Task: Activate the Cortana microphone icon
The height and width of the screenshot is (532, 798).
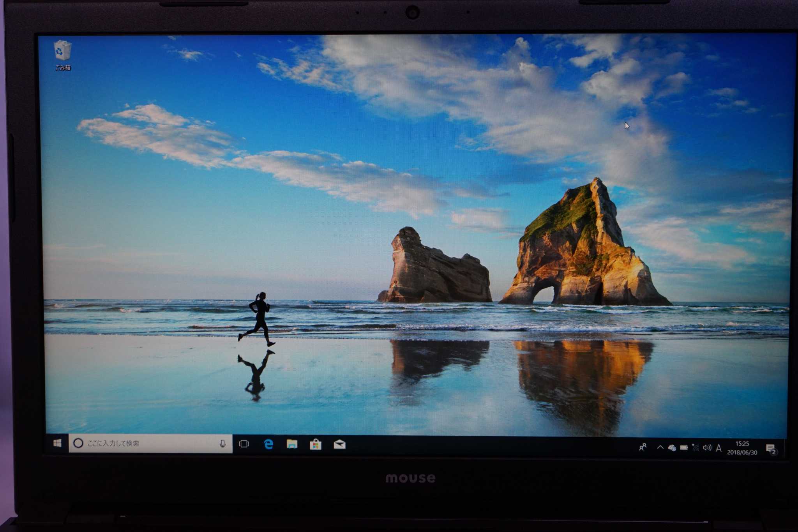Action: click(222, 444)
